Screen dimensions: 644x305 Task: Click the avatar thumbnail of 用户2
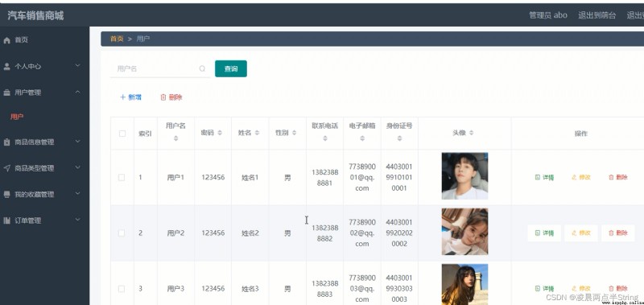point(464,232)
